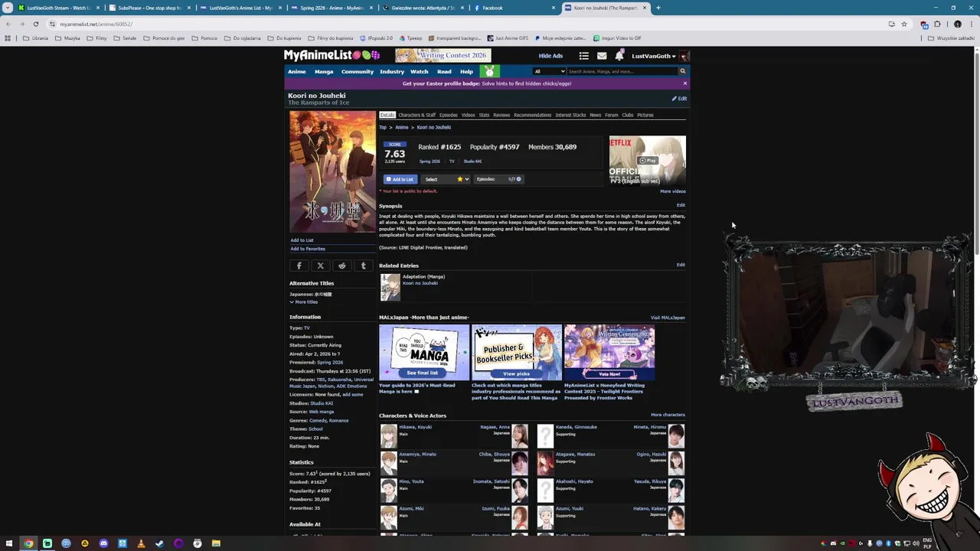Click the Studio KAI link near score
The width and height of the screenshot is (980, 551).
472,161
